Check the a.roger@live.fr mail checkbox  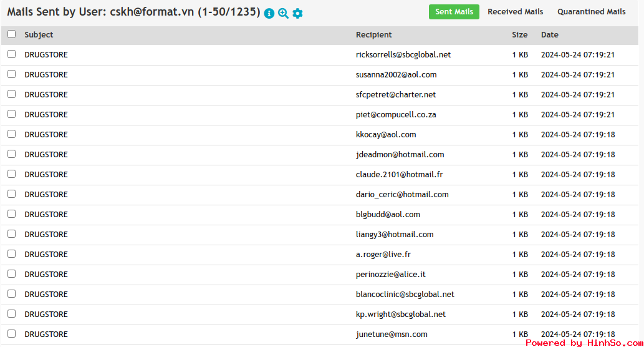pyautogui.click(x=11, y=253)
